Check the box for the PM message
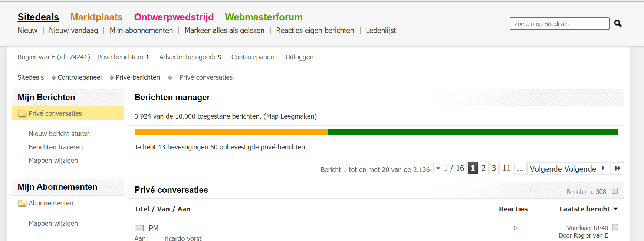Screen dimensions: 644x241 click(x=615, y=227)
